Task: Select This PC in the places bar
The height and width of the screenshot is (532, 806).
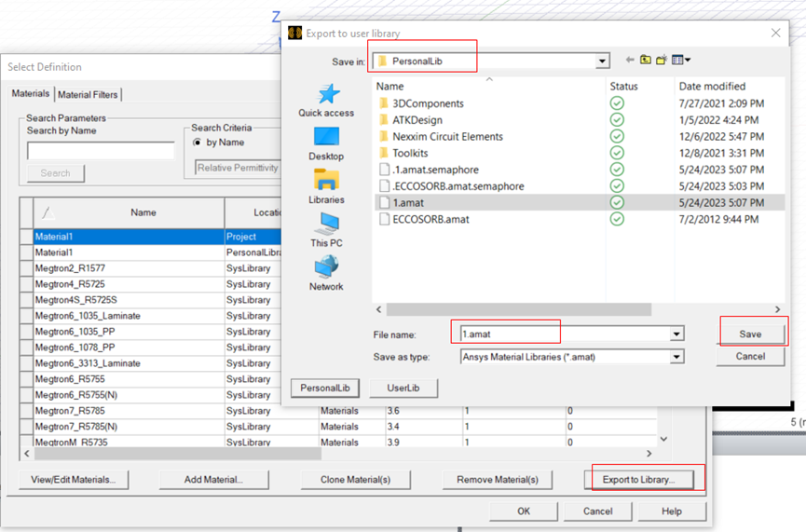Action: tap(326, 230)
